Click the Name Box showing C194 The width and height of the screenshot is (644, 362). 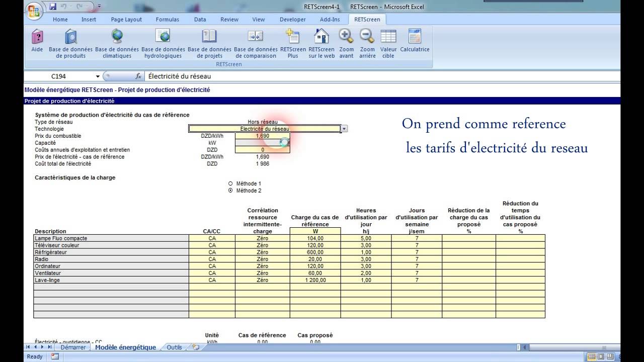pyautogui.click(x=59, y=76)
